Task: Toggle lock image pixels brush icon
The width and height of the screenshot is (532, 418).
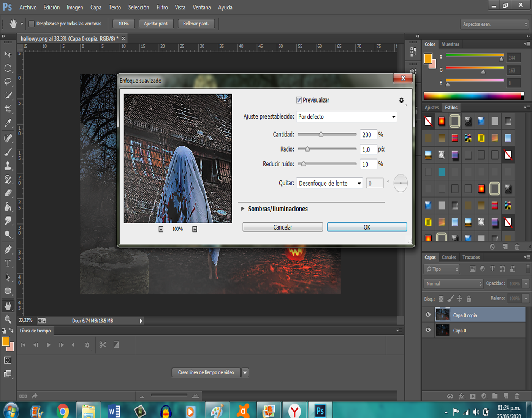Action: 450,299
